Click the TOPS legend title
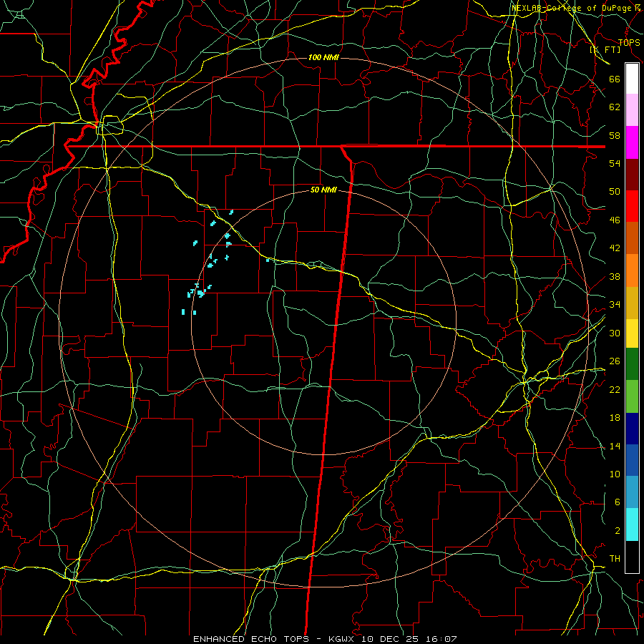 click(x=629, y=42)
